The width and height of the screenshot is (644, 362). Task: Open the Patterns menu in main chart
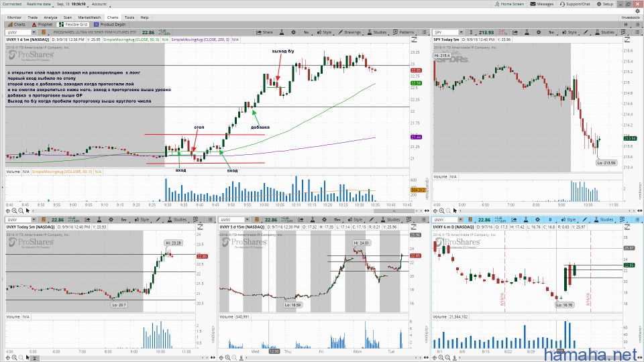click(404, 32)
